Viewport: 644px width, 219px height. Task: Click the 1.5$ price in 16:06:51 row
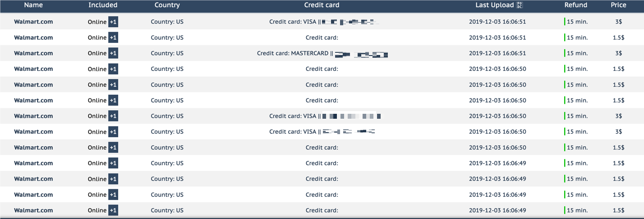[619, 37]
